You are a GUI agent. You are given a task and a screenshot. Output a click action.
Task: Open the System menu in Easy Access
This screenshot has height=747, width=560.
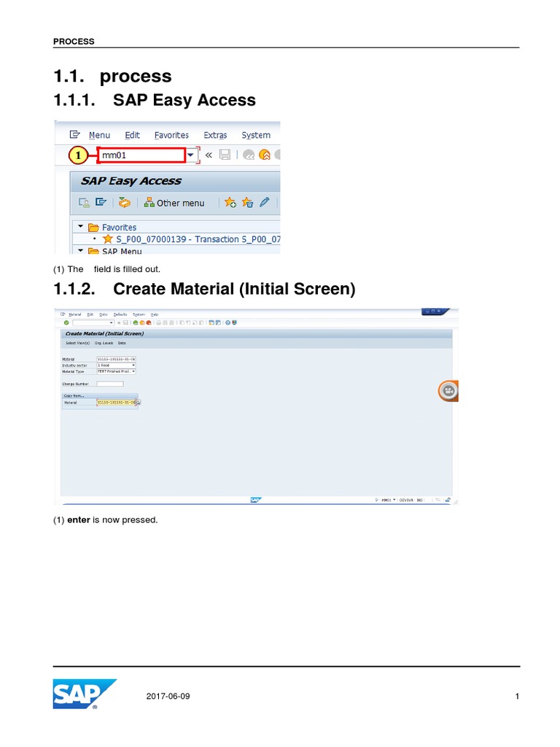(256, 135)
